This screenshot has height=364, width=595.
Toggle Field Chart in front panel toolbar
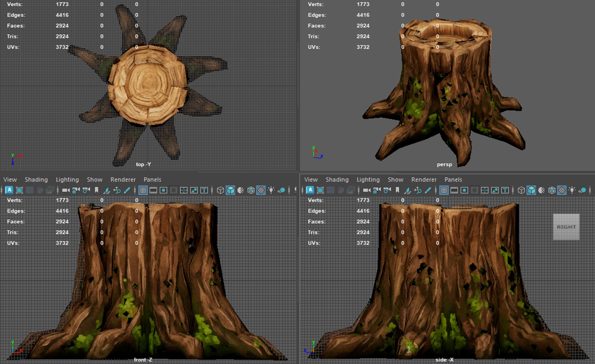(x=184, y=190)
